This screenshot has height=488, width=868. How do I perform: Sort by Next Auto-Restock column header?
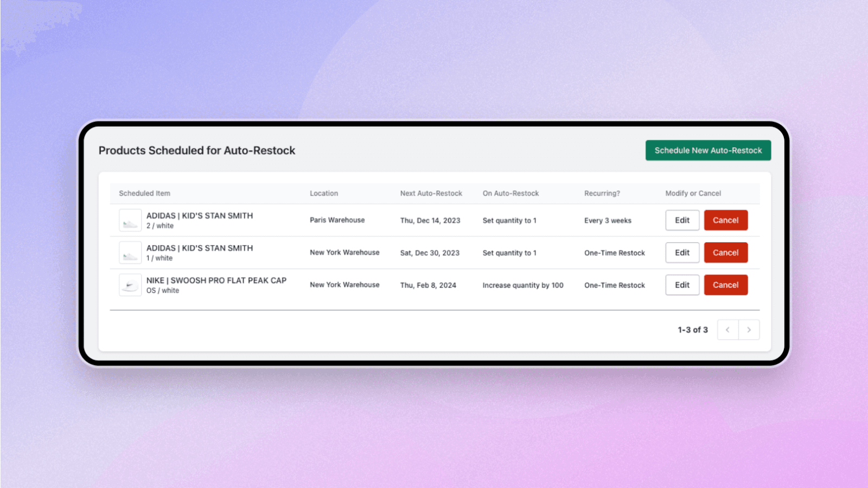point(431,193)
